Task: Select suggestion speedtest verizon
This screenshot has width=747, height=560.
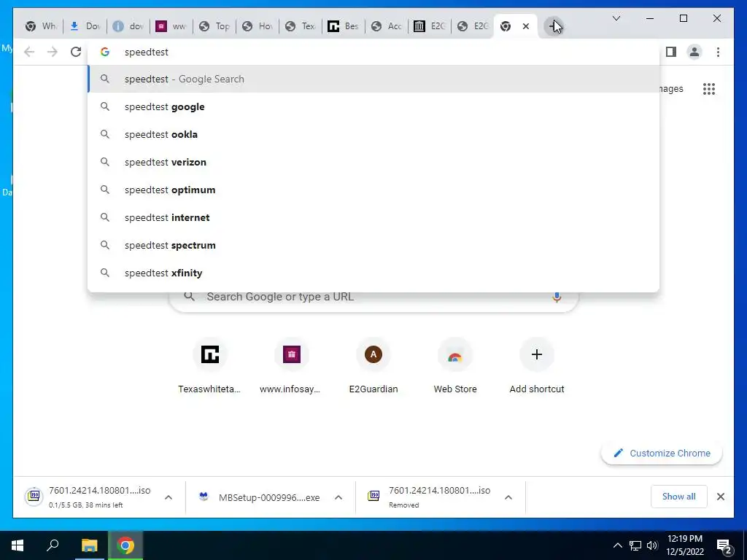Action: 373,162
